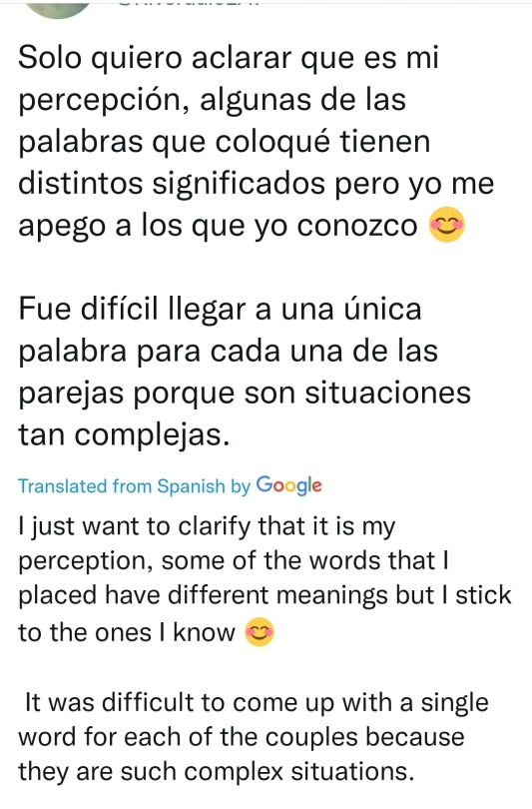This screenshot has width=532, height=809.
Task: Open the cropped username handle at top
Action: [x=189, y=3]
